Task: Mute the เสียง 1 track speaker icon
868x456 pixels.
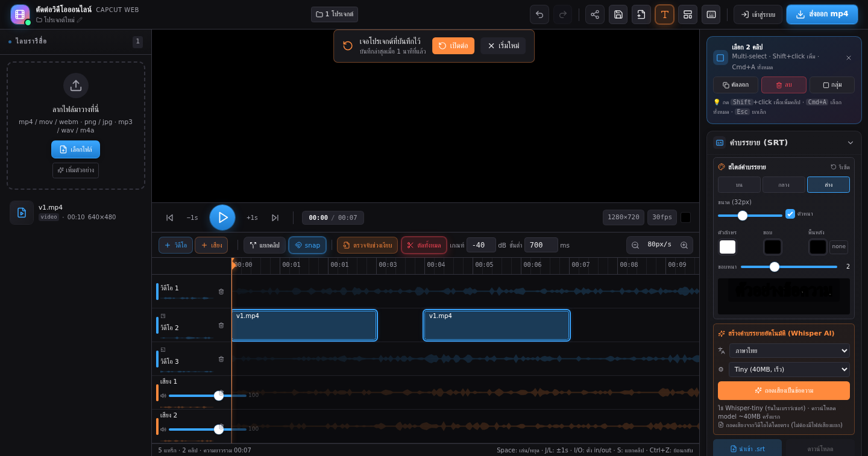Action: pos(163,396)
